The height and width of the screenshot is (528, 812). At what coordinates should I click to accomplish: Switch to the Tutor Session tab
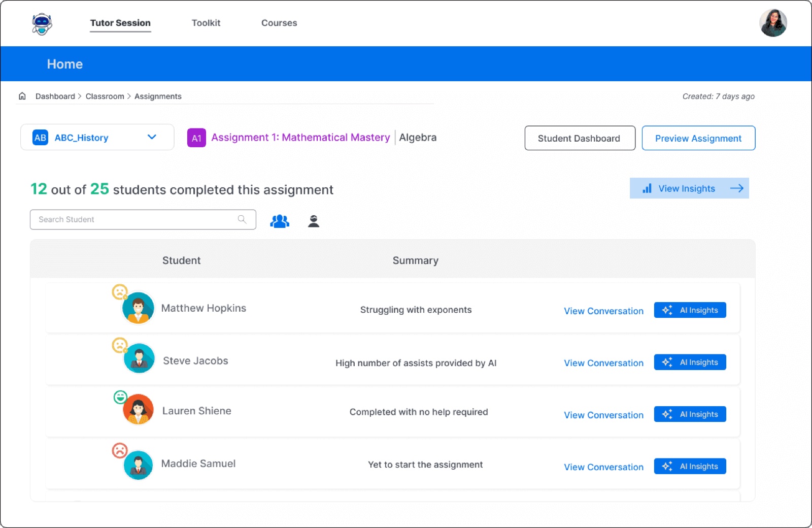(120, 23)
